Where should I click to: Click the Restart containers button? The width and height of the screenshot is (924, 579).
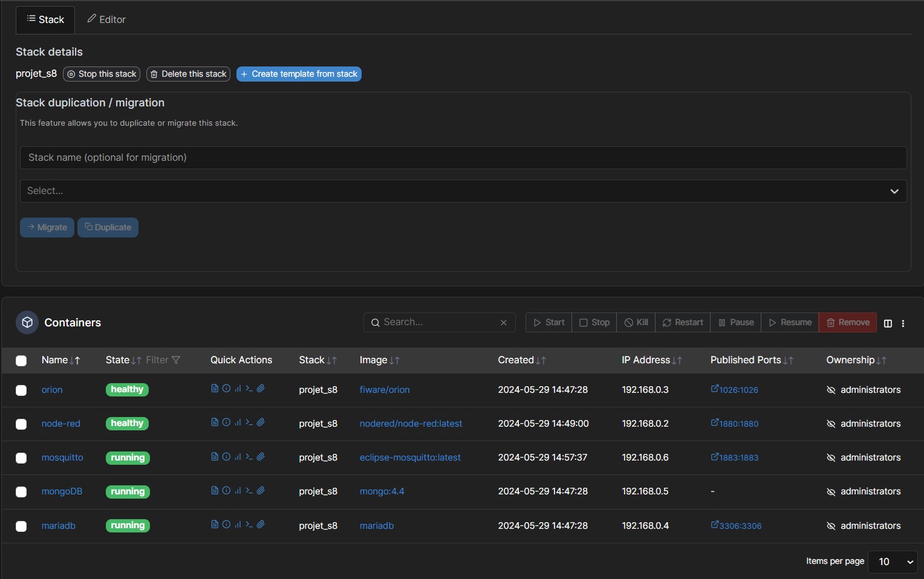click(x=683, y=323)
